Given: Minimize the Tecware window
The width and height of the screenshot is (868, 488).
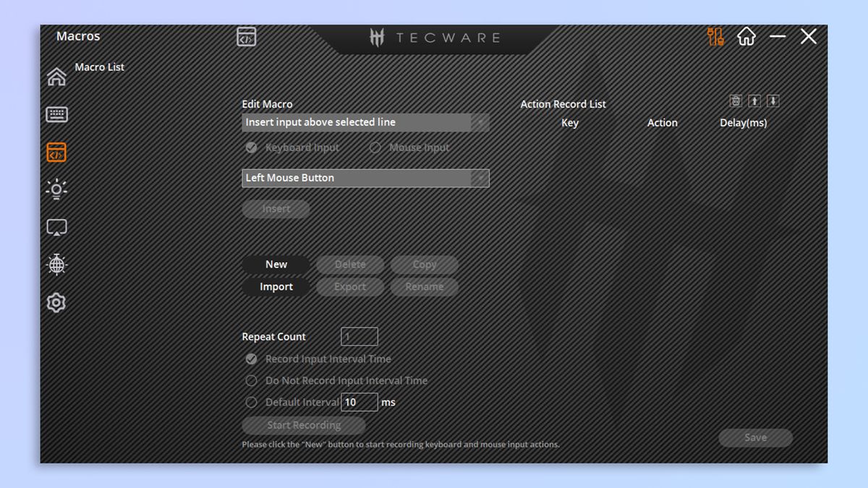Looking at the screenshot, I should tap(778, 36).
